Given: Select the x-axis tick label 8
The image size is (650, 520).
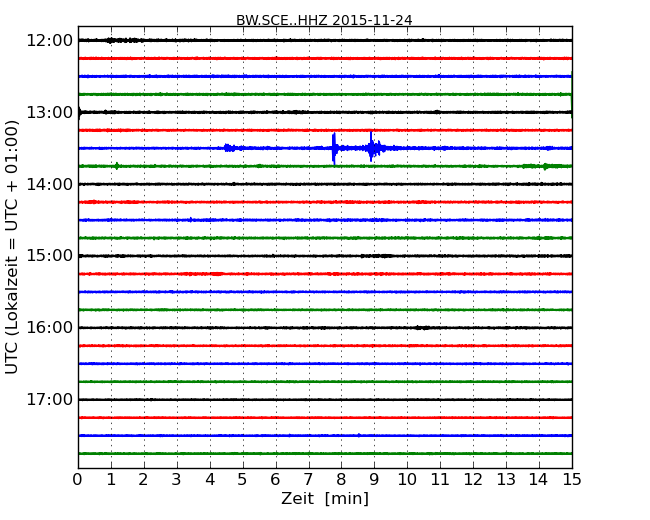Looking at the screenshot, I should pyautogui.click(x=341, y=479).
